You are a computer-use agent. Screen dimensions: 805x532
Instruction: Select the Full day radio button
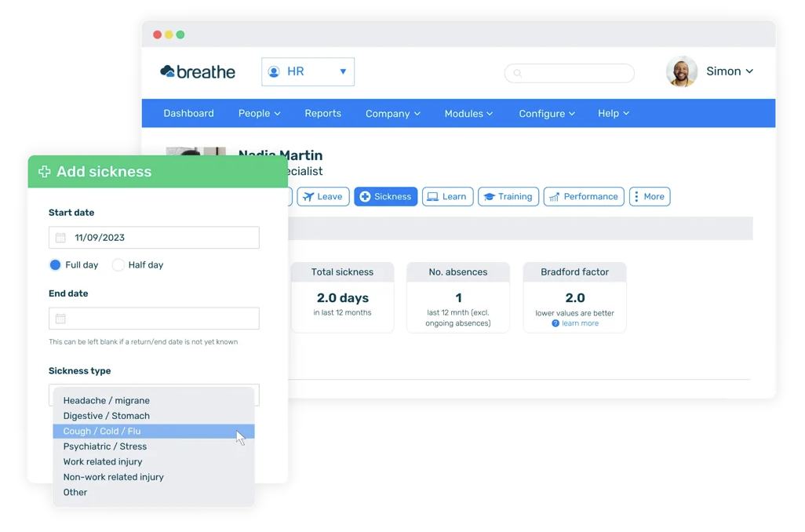(53, 265)
